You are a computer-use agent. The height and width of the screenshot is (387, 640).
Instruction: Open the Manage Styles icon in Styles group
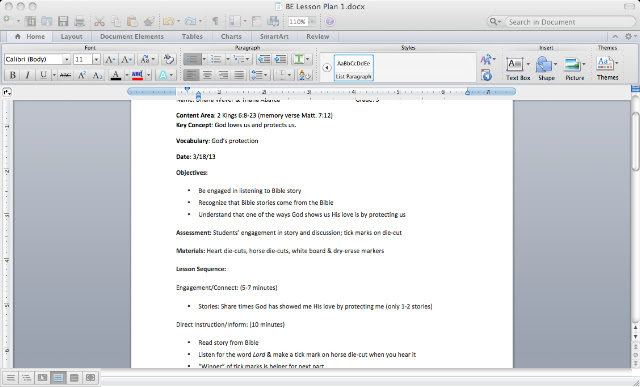pyautogui.click(x=486, y=75)
